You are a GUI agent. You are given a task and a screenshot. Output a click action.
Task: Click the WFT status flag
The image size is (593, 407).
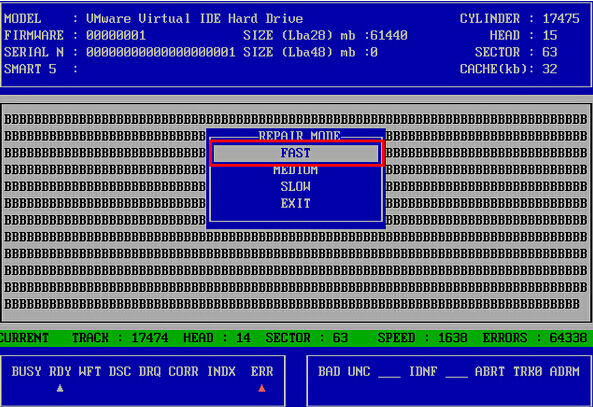pyautogui.click(x=90, y=371)
